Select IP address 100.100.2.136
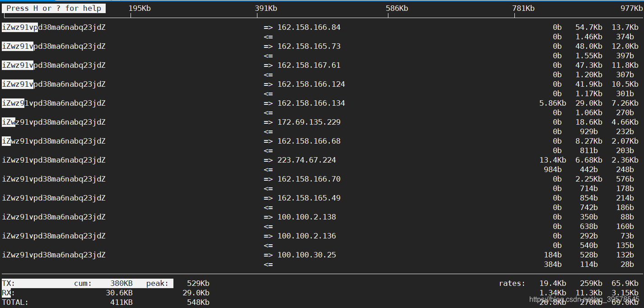644x308 pixels. pyautogui.click(x=307, y=236)
